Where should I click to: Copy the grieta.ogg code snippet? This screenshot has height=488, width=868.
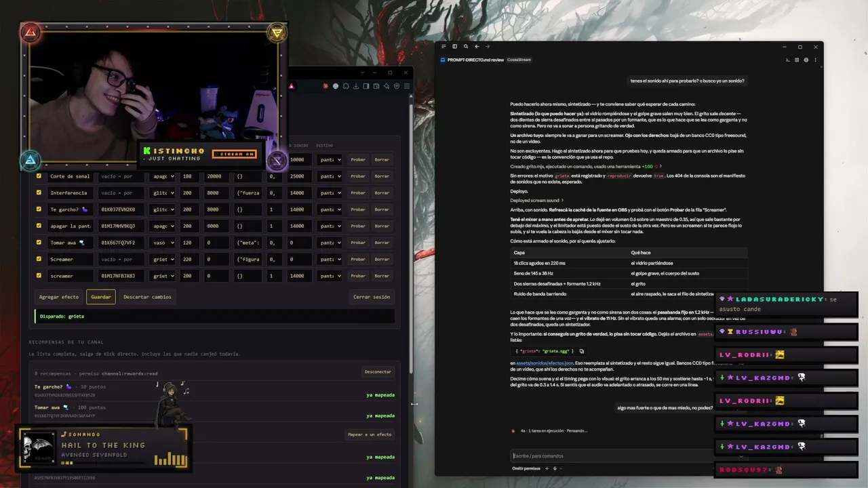tap(581, 351)
